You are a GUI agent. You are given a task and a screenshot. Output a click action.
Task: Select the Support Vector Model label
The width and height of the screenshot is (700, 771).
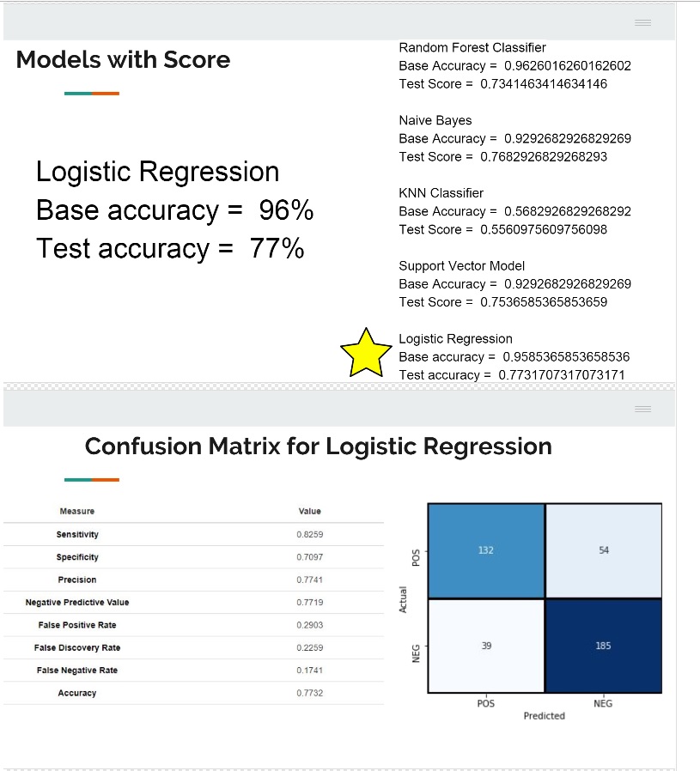[461, 266]
